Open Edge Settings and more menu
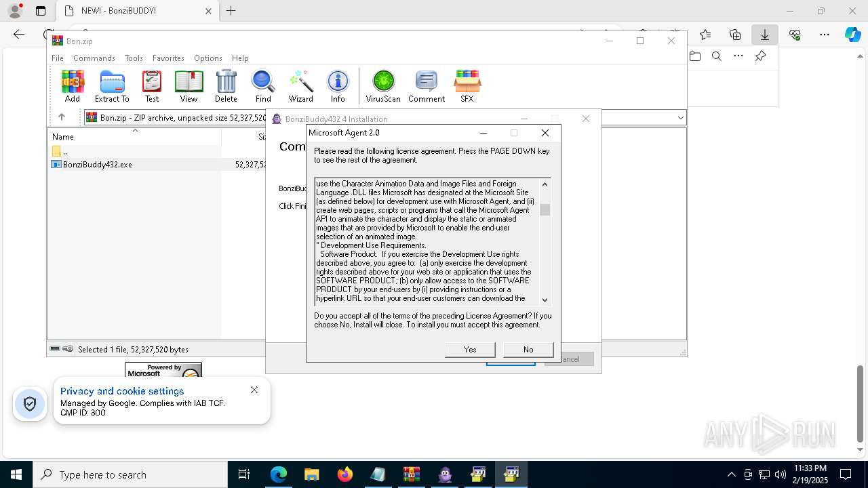This screenshot has height=488, width=868. pos(825,35)
